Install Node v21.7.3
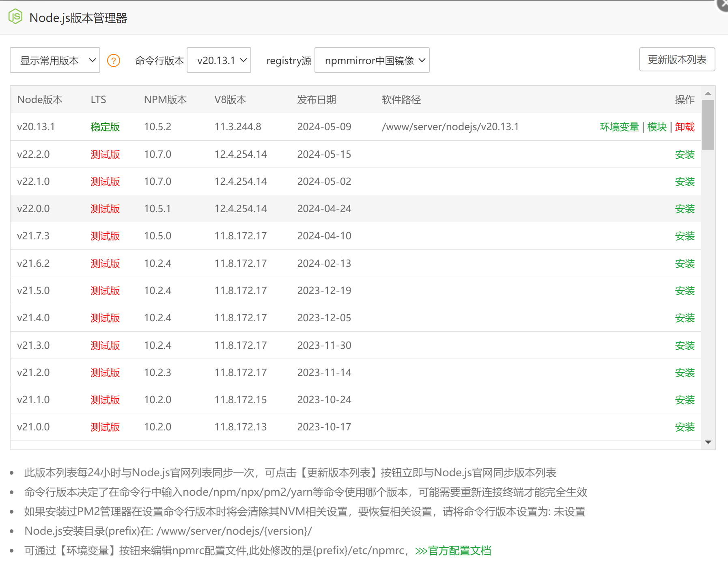Screen dimensions: 728x574 click(x=685, y=236)
